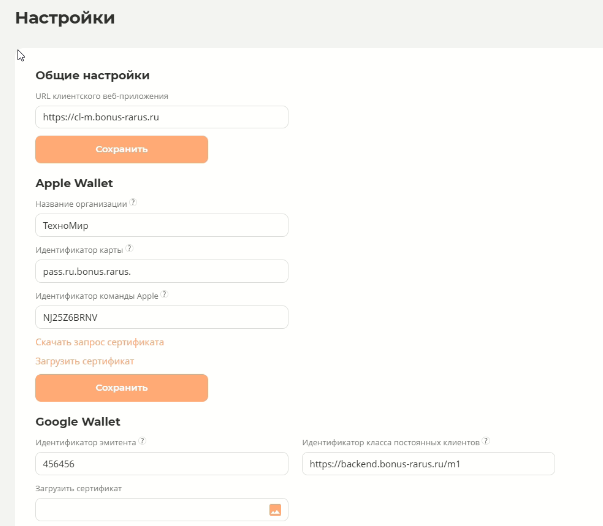603x526 pixels.
Task: Open help tooltip for Идентификатор команды Apple
Action: coord(164,294)
